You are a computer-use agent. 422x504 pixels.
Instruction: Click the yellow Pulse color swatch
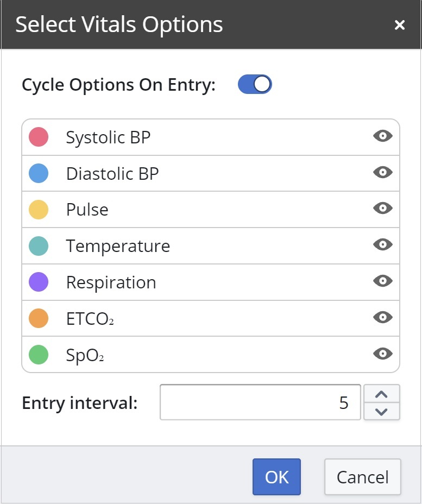39,209
